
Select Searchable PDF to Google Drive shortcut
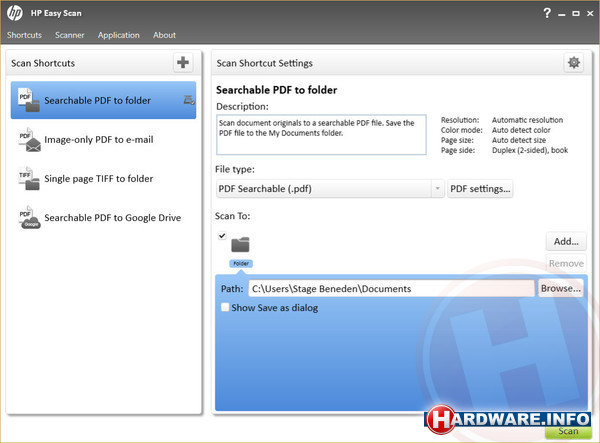(103, 218)
